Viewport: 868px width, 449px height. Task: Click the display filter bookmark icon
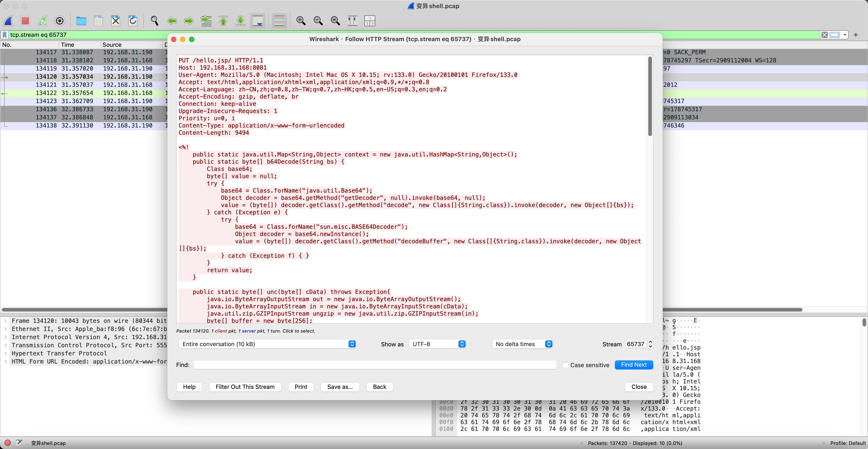tap(4, 35)
